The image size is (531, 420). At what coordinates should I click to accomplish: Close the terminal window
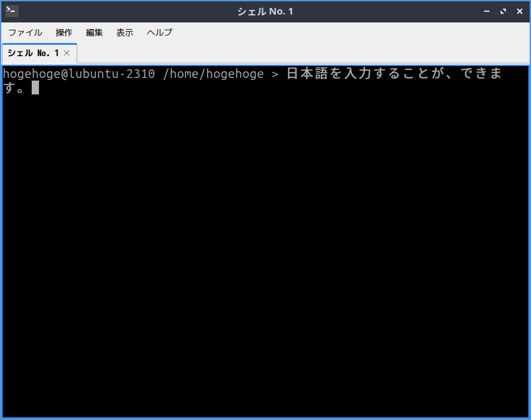pyautogui.click(x=520, y=11)
